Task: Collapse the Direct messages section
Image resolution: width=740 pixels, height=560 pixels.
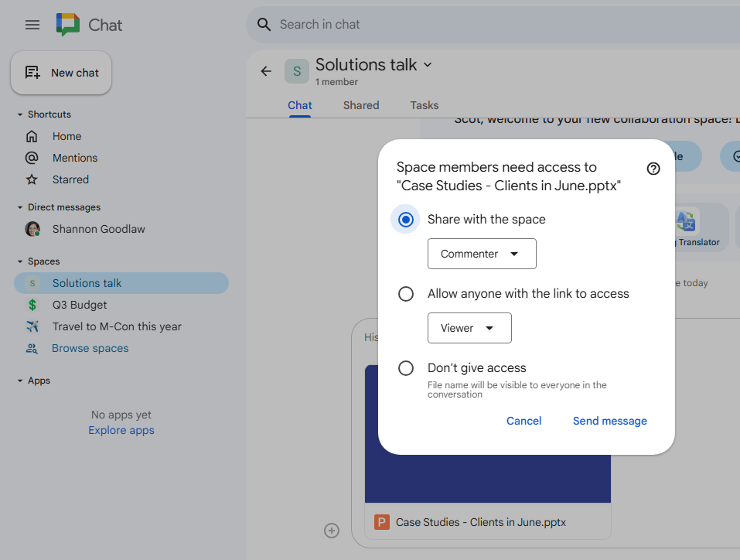Action: [x=20, y=207]
